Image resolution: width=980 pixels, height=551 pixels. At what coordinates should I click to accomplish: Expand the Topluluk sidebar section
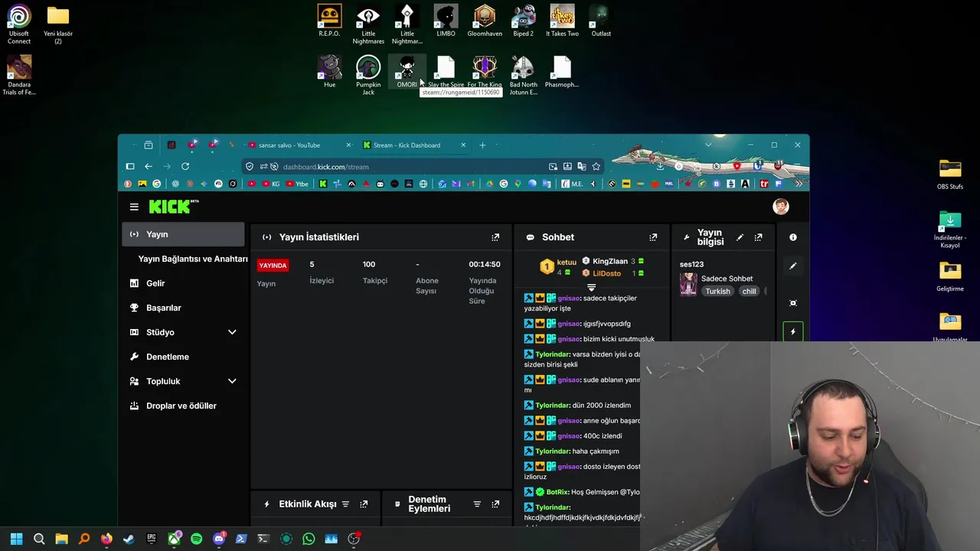232,381
